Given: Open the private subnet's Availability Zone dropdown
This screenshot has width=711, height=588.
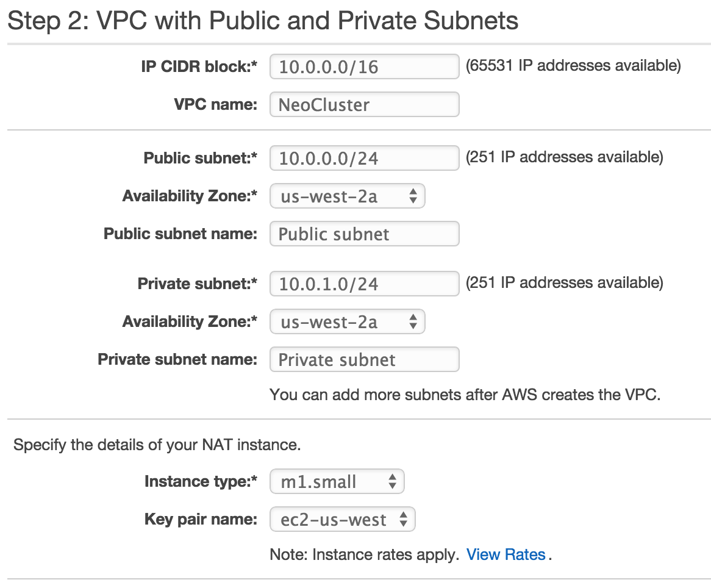Looking at the screenshot, I should point(347,321).
